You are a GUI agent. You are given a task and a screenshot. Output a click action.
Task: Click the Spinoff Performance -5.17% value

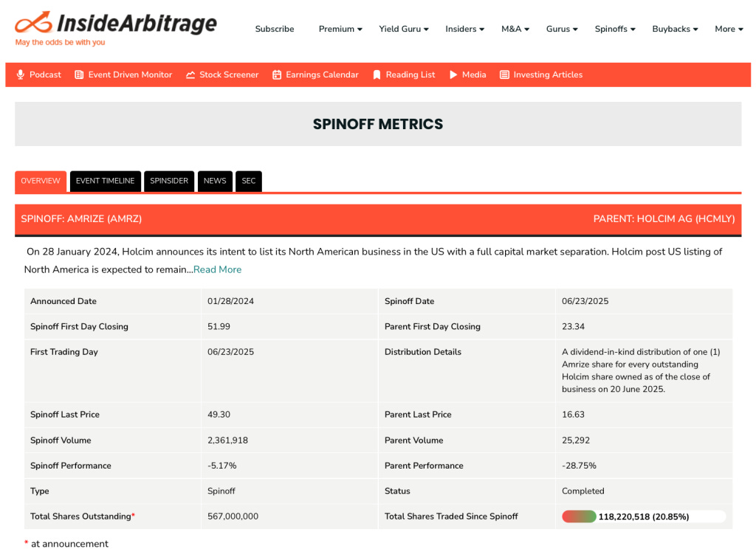[221, 466]
